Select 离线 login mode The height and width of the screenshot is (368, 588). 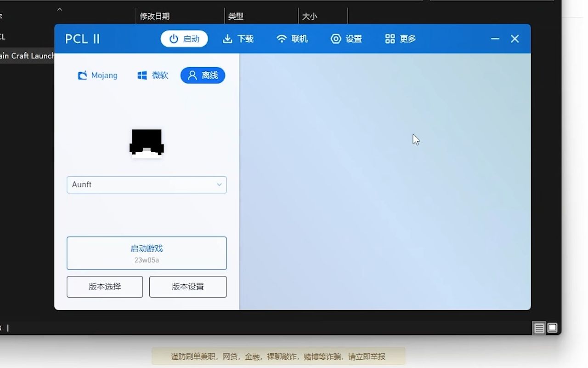point(203,75)
